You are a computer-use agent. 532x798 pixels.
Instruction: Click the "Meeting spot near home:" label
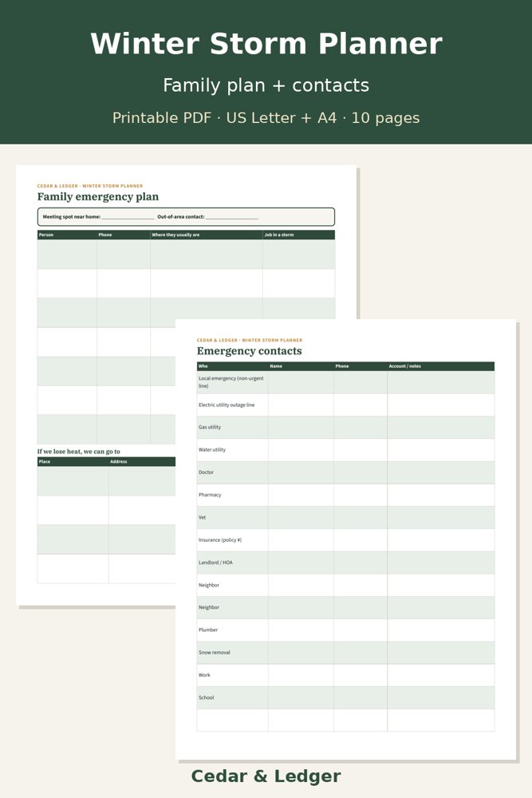tap(71, 217)
